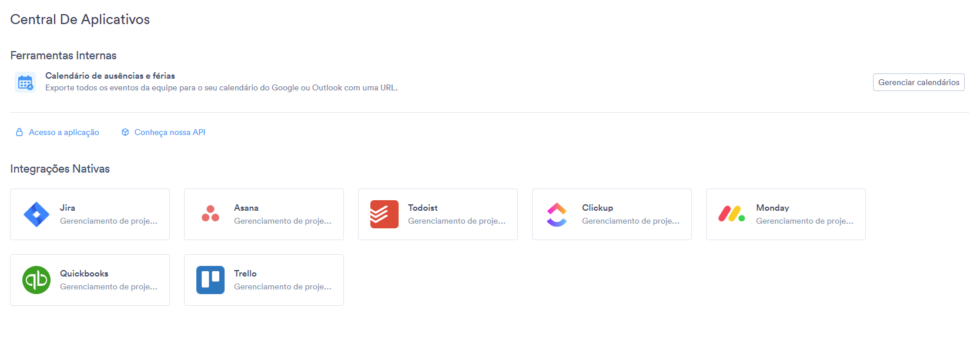Image resolution: width=980 pixels, height=344 pixels.
Task: Open the Acesso a aplicação link
Action: pyautogui.click(x=64, y=132)
